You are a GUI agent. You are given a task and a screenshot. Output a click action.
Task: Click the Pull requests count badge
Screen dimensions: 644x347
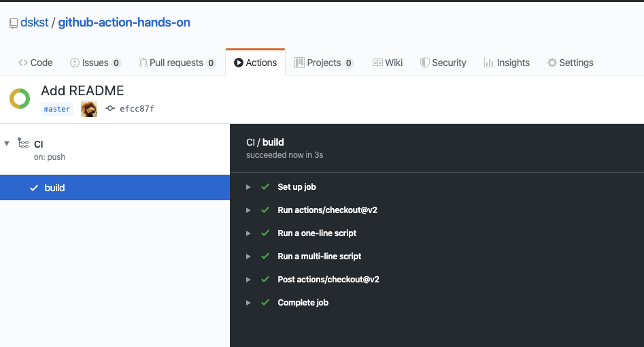(x=211, y=63)
